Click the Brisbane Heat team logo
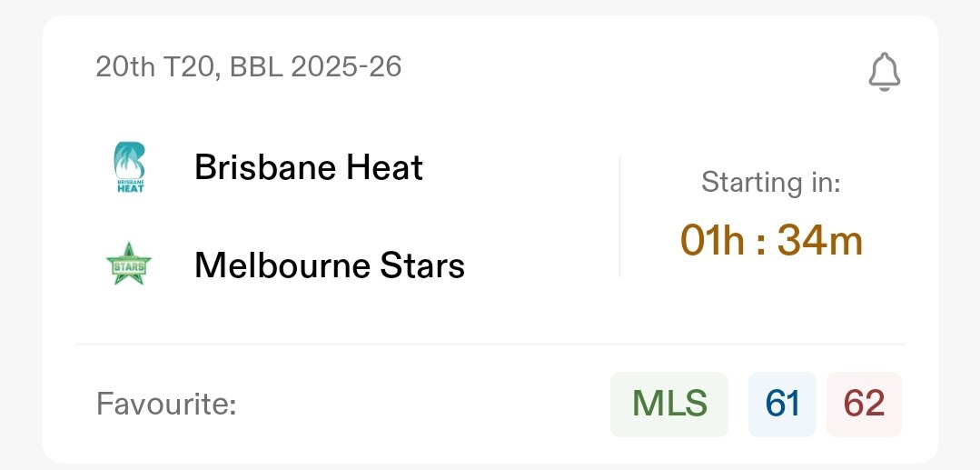This screenshot has width=980, height=470. coord(128,168)
